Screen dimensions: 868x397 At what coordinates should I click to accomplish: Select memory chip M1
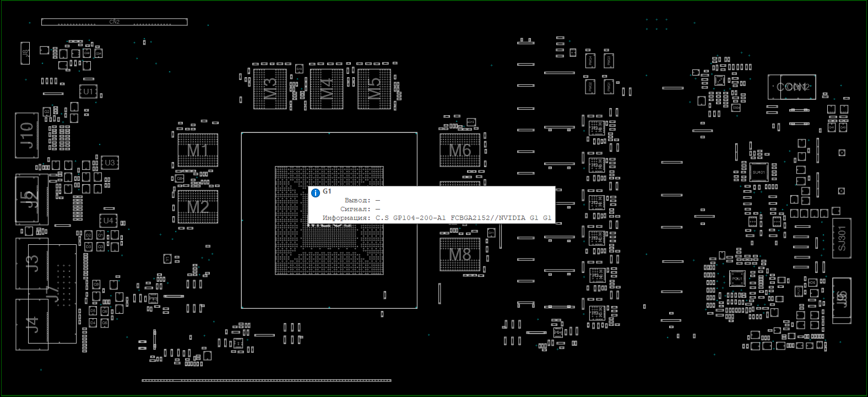point(198,150)
